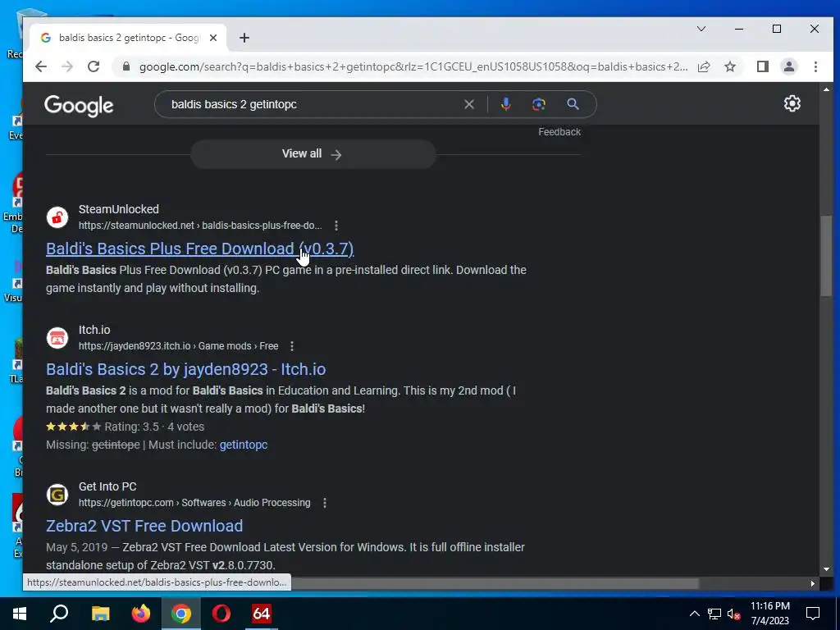The image size is (840, 630).
Task: Launch Firefox from the taskbar
Action: (141, 614)
